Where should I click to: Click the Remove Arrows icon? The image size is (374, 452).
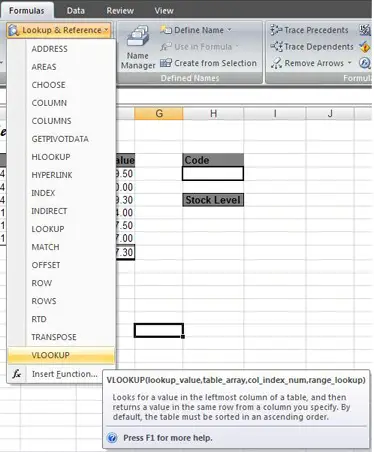(276, 63)
